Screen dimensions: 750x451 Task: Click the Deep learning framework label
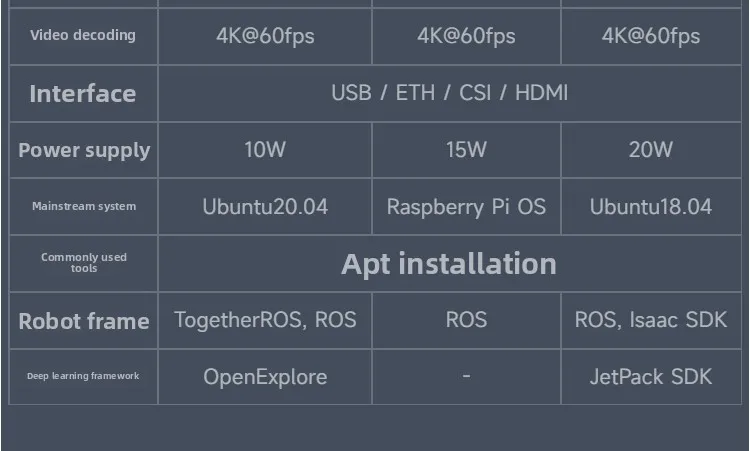click(83, 376)
